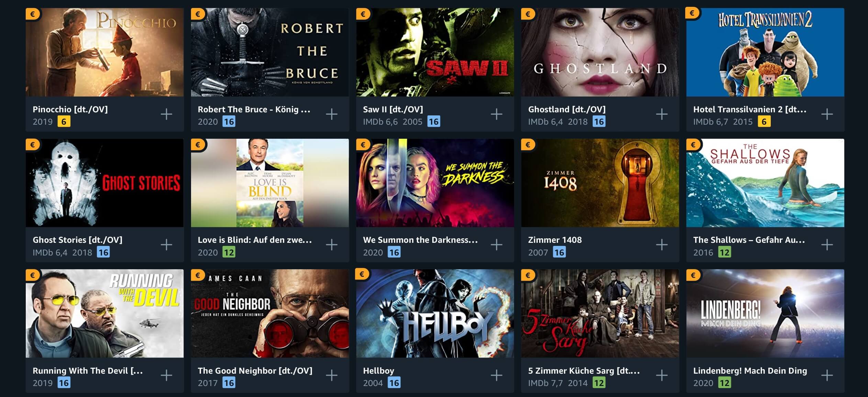Click plus icon beside Lindenberg! Mach Dein Ding
The image size is (868, 397).
pyautogui.click(x=827, y=375)
